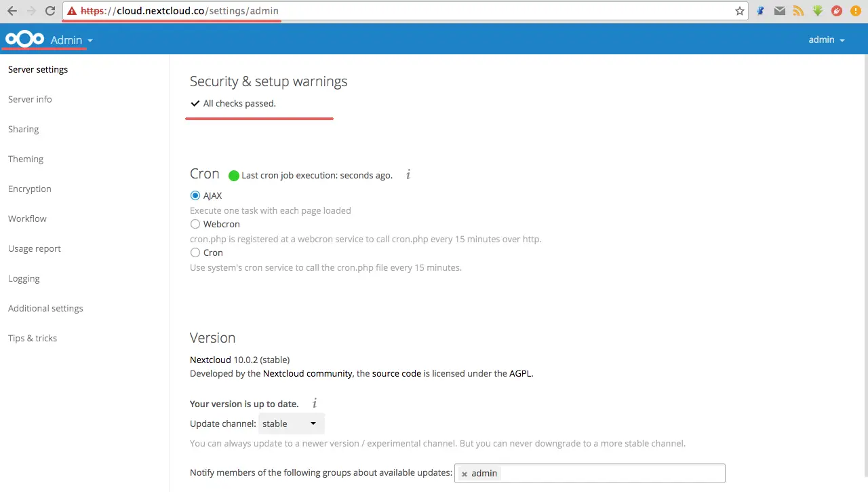Reload the page with the refresh icon
This screenshot has height=492, width=868.
click(x=50, y=11)
